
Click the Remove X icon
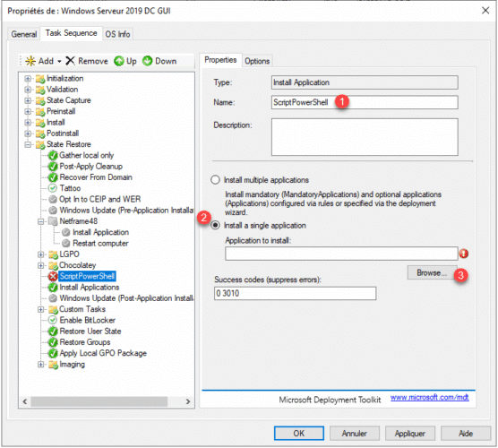coord(70,61)
